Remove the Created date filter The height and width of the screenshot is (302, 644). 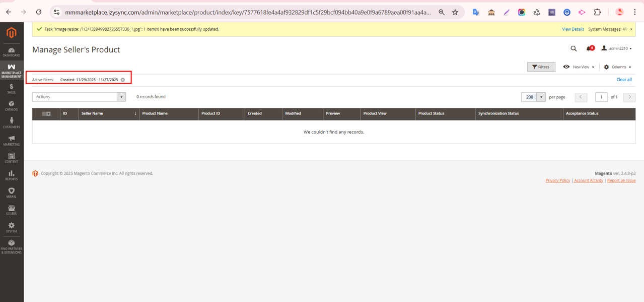[123, 80]
